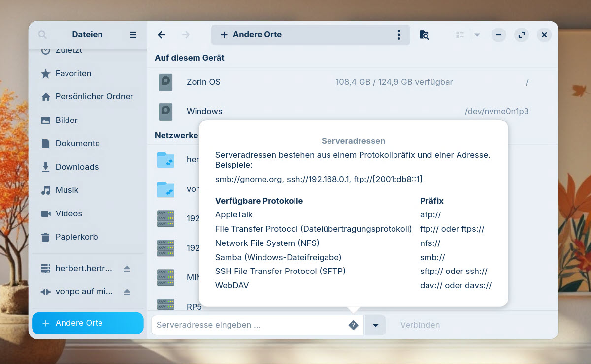Open the Zorin OS drive
This screenshot has height=364, width=591.
pyautogui.click(x=203, y=82)
